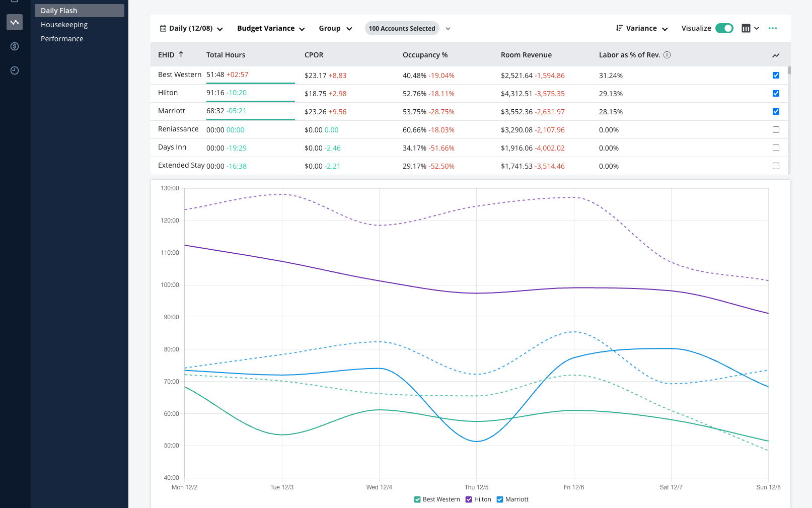Screen dimensions: 812x508
Task: Click the analytics chart icon in sidebar
Action: click(x=15, y=22)
